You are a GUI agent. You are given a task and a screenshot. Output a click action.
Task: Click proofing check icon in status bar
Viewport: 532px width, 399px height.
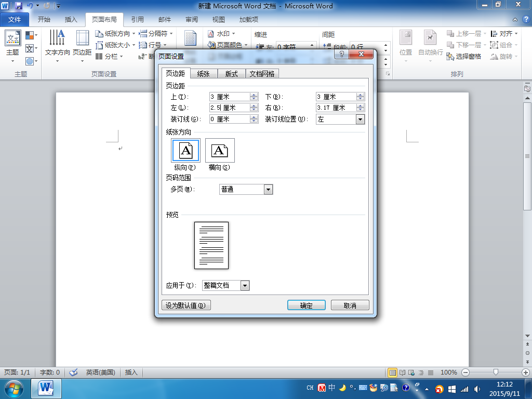[73, 373]
